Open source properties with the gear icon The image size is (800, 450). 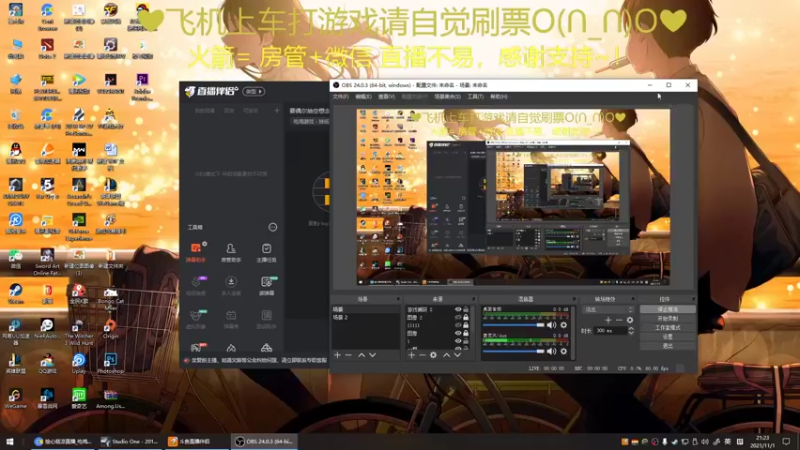(x=433, y=355)
